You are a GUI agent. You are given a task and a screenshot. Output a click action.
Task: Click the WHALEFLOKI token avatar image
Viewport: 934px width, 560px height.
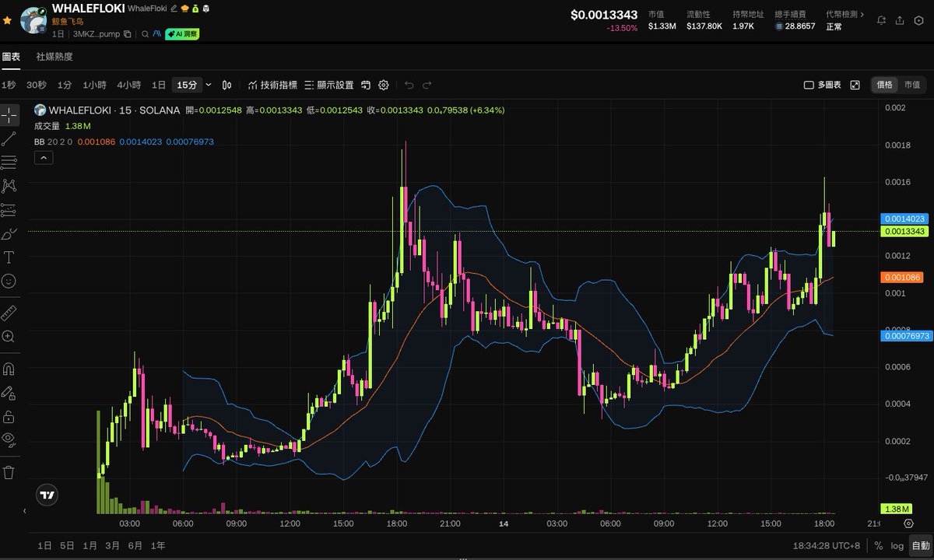coord(32,20)
